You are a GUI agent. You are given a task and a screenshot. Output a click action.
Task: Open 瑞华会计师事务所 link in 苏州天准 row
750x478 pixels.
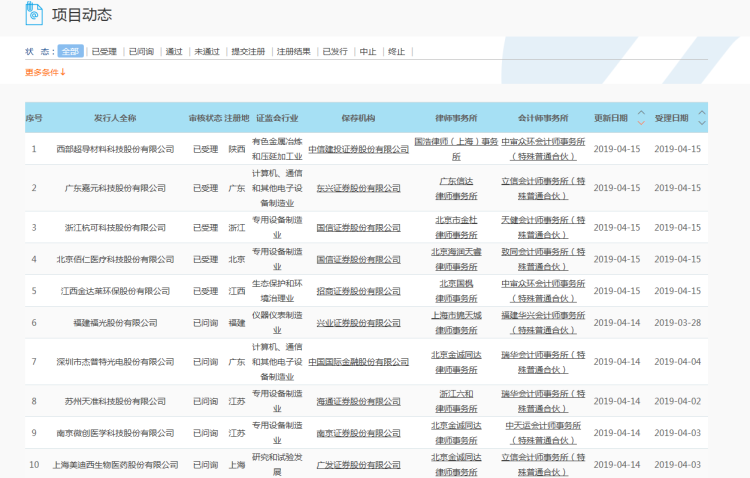click(543, 401)
